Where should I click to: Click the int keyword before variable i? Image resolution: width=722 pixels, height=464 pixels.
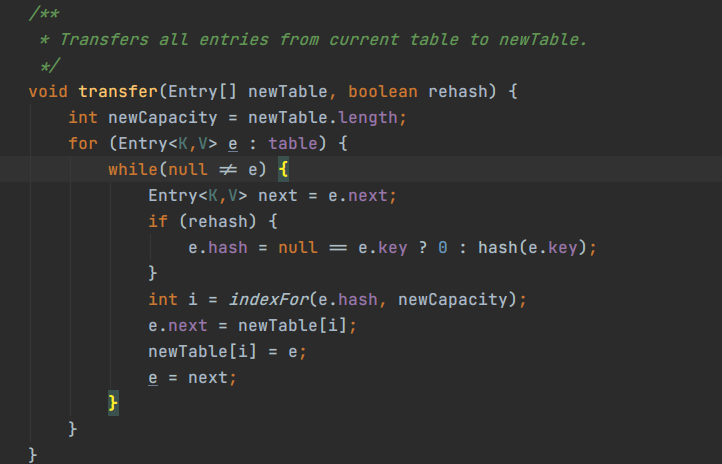pos(163,299)
